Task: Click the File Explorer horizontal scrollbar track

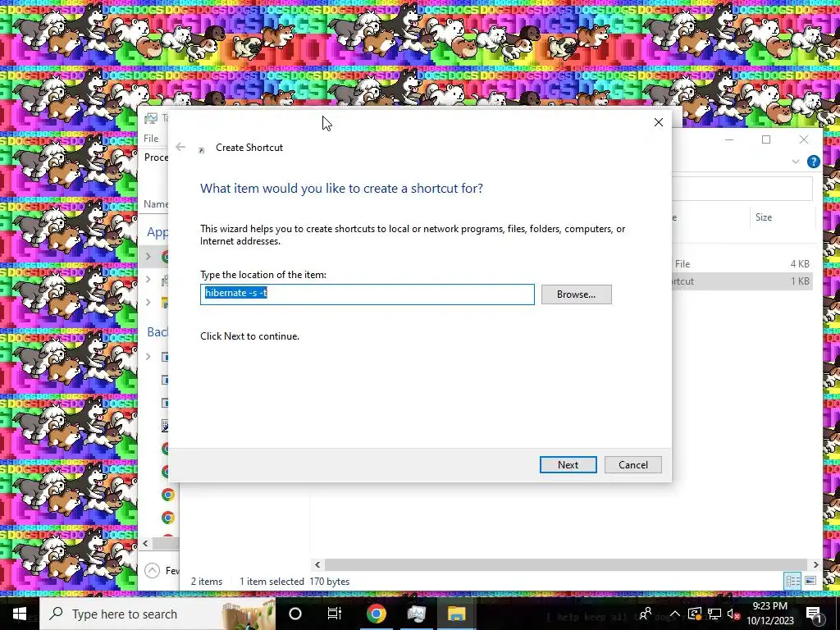Action: 566,564
